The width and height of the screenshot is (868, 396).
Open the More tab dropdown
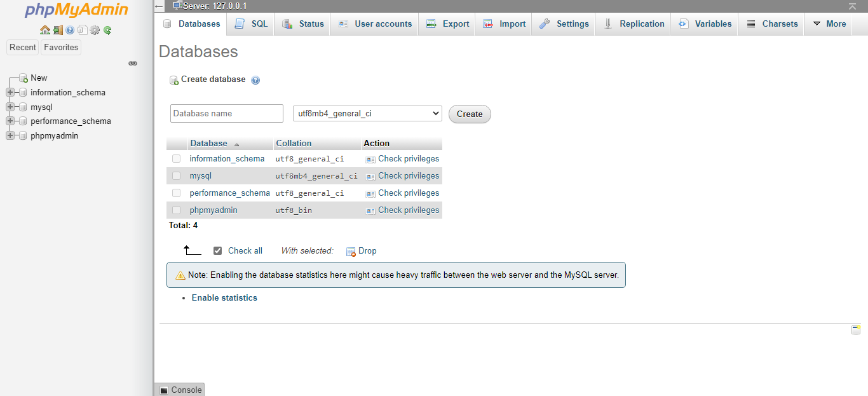coord(829,24)
